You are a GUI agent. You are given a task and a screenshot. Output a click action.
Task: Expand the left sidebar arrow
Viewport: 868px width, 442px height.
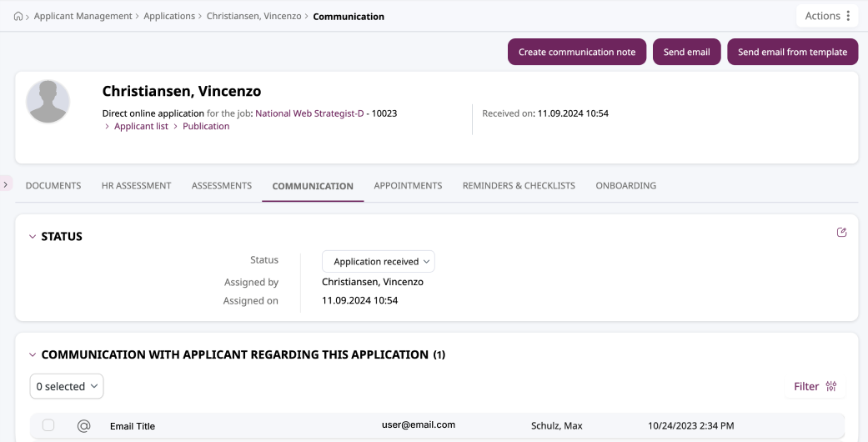coord(7,183)
